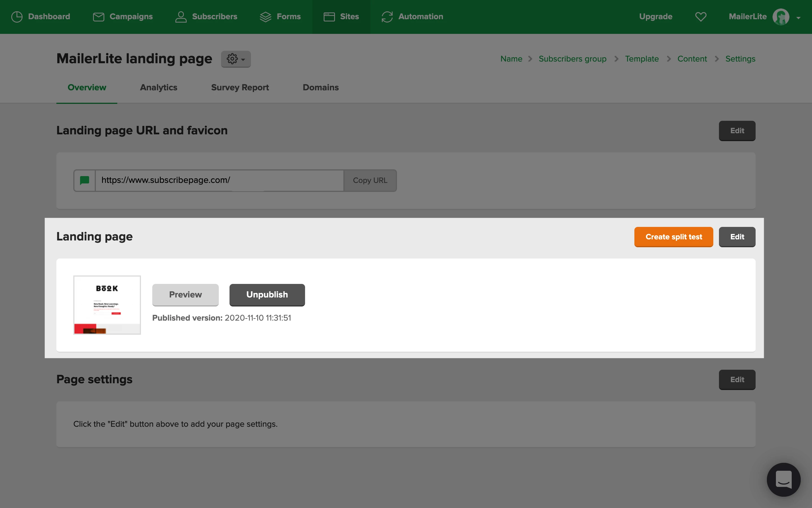Go to the Subscribers group breadcrumb step
This screenshot has width=812, height=508.
pos(572,59)
